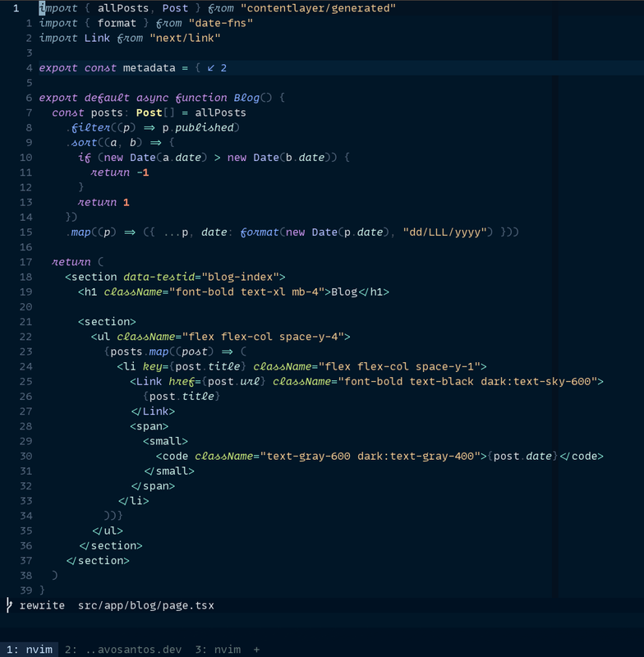Click 'return 1' statement on line 13
Image resolution: width=644 pixels, height=657 pixels.
point(103,202)
